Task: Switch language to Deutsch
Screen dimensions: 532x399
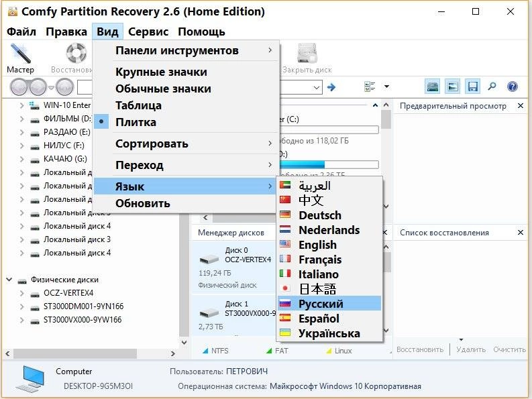Action: click(x=329, y=215)
